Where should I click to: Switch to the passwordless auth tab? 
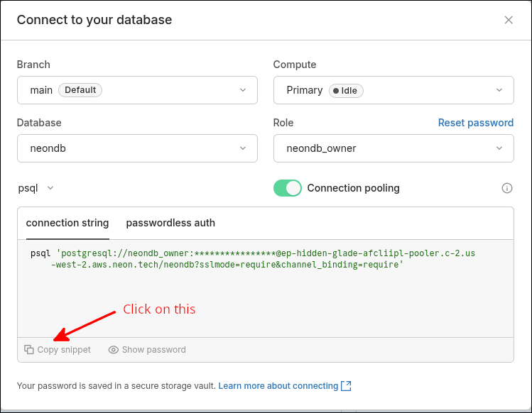(x=170, y=223)
